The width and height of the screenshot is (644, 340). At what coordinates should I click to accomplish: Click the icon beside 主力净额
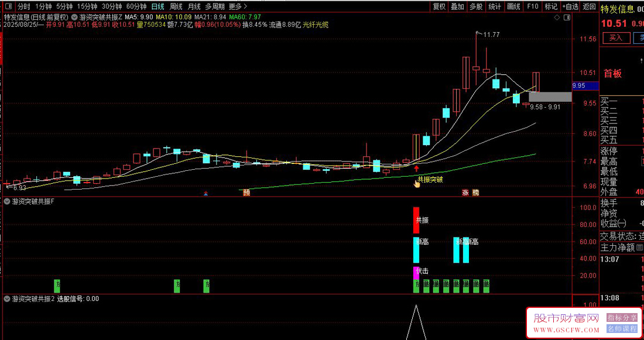pos(640,248)
